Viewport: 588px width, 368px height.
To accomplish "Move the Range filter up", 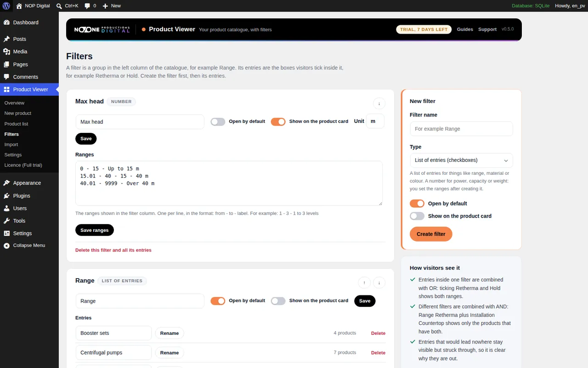I will (364, 282).
